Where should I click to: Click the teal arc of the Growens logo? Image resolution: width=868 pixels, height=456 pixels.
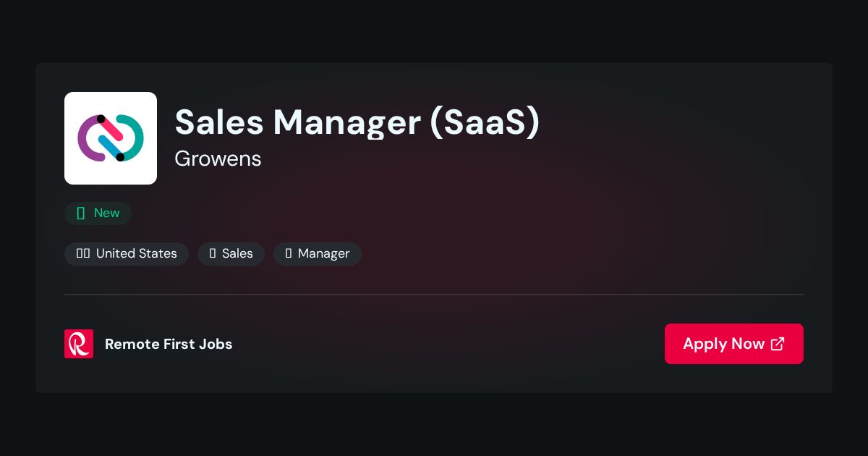click(132, 138)
